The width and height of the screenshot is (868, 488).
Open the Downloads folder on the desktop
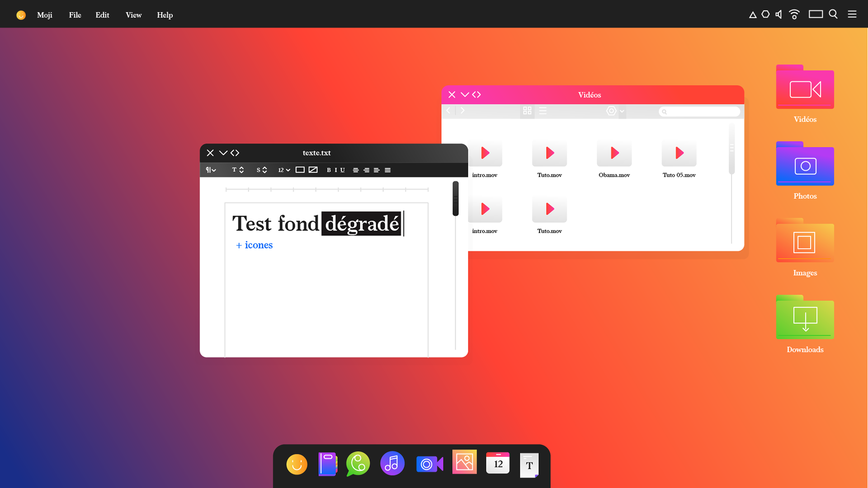[x=805, y=318]
